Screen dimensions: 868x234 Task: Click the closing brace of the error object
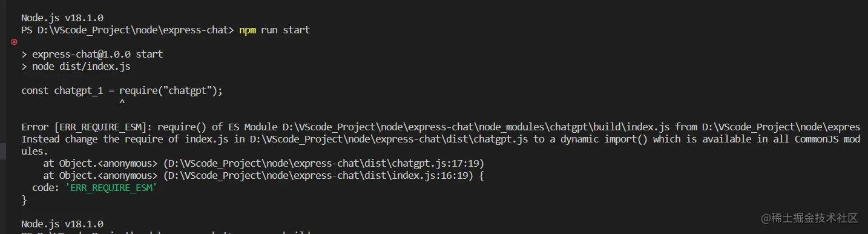coord(24,199)
